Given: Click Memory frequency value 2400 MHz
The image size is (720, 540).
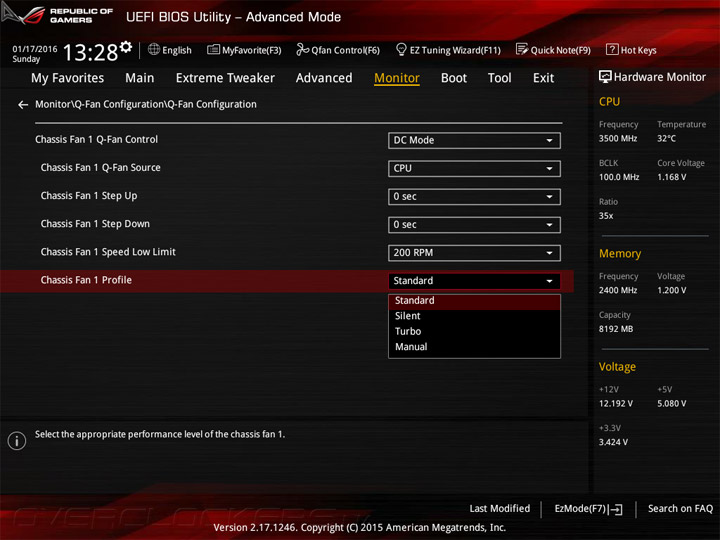Looking at the screenshot, I should click(618, 290).
